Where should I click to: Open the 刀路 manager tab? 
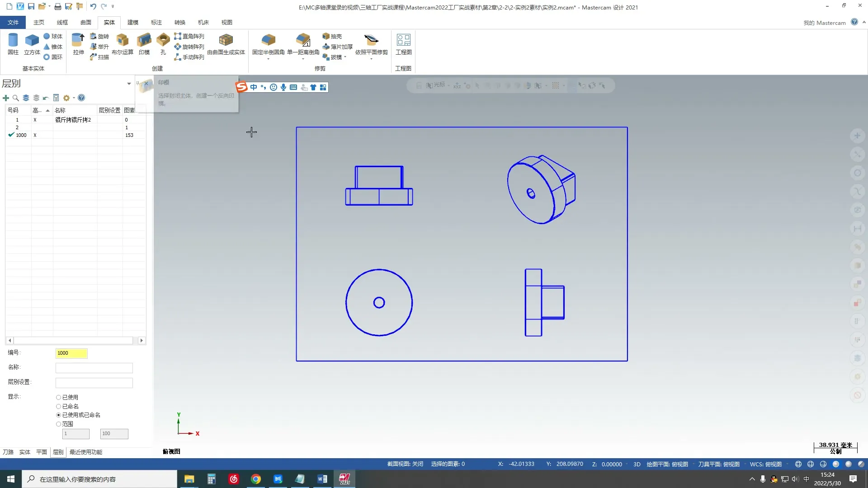tap(8, 452)
